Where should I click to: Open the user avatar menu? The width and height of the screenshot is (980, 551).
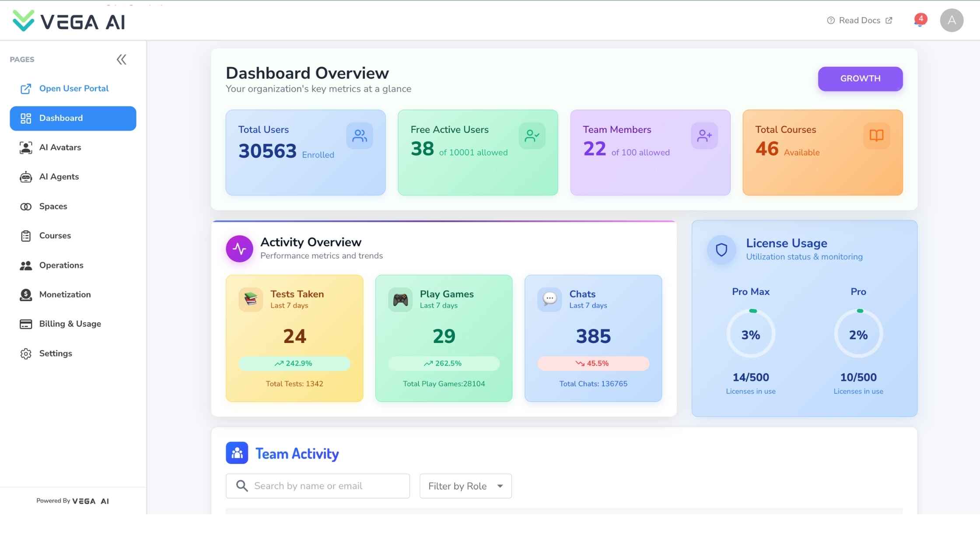pyautogui.click(x=951, y=21)
